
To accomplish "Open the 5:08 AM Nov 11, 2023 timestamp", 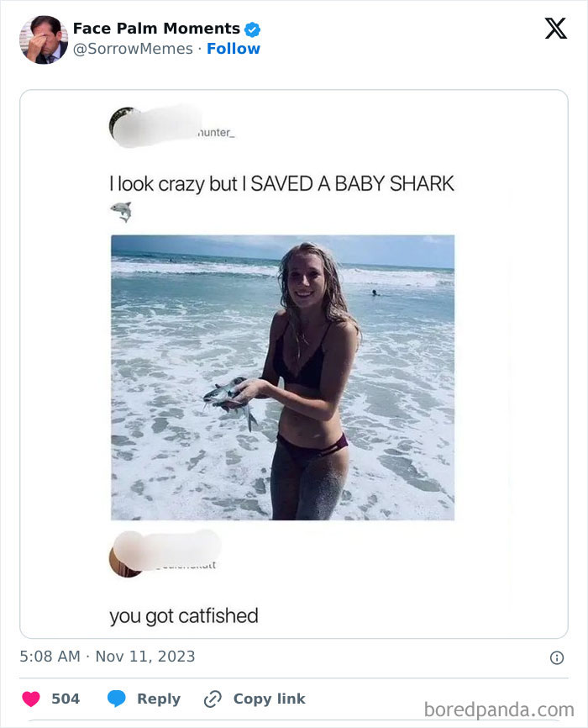I will pos(108,657).
